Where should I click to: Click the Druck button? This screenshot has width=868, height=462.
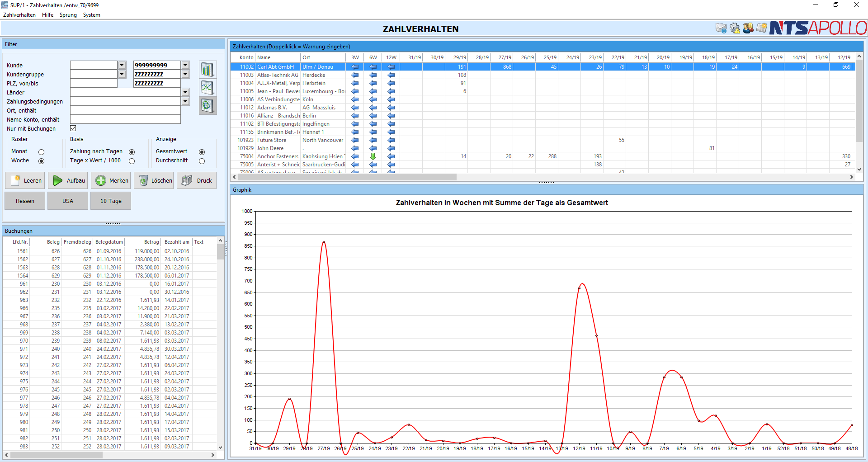(197, 180)
